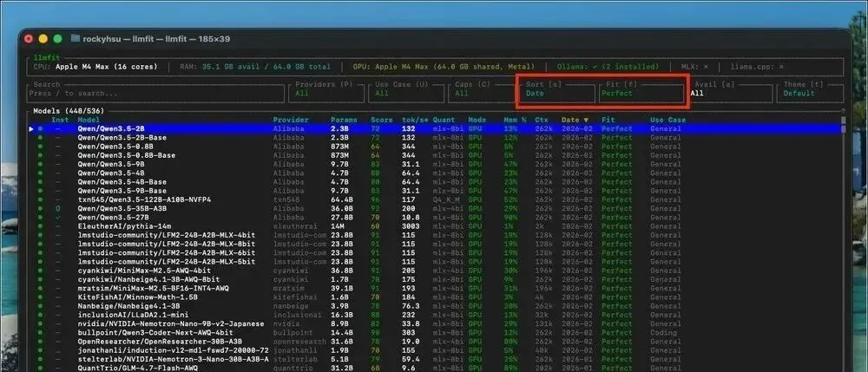The image size is (868, 372).
Task: Click the models list scrollbar thumb
Action: click(844, 124)
